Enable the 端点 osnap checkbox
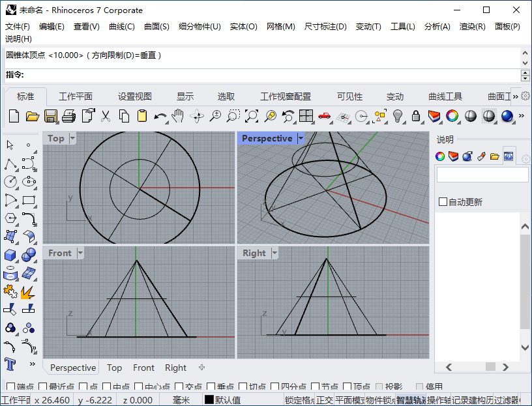 click(x=10, y=387)
